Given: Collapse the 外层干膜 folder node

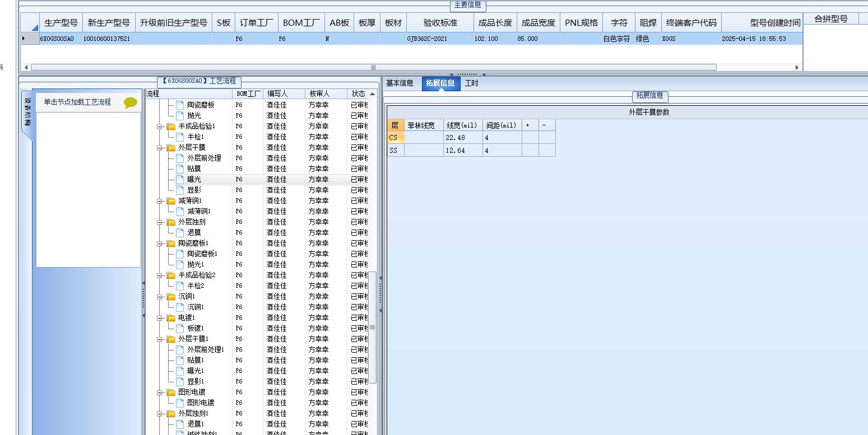Looking at the screenshot, I should click(x=160, y=148).
